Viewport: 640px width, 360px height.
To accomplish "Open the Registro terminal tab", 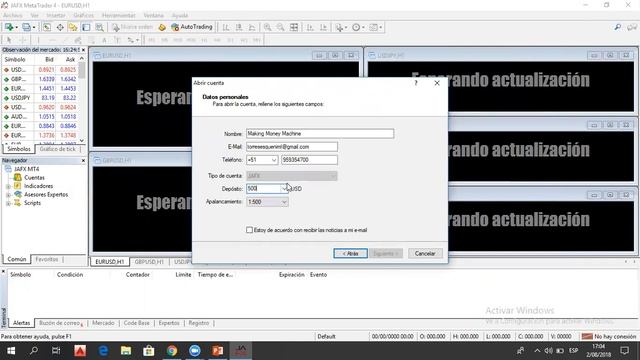I will pos(199,323).
